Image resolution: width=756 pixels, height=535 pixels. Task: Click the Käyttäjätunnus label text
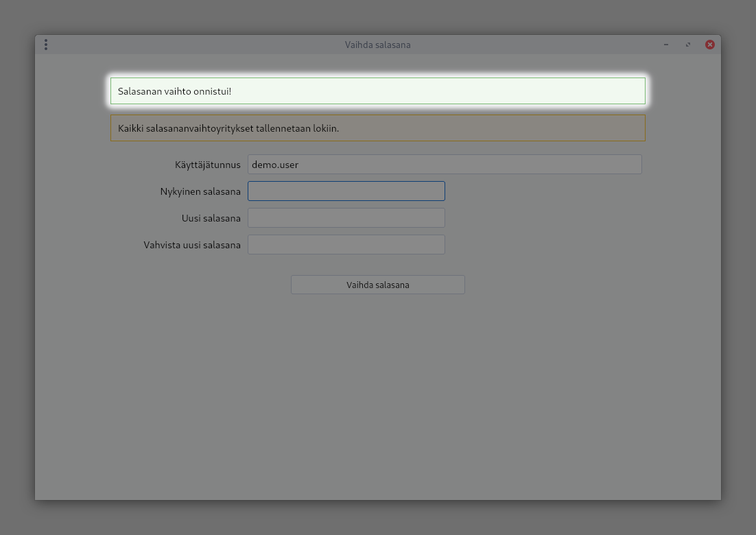[207, 165]
